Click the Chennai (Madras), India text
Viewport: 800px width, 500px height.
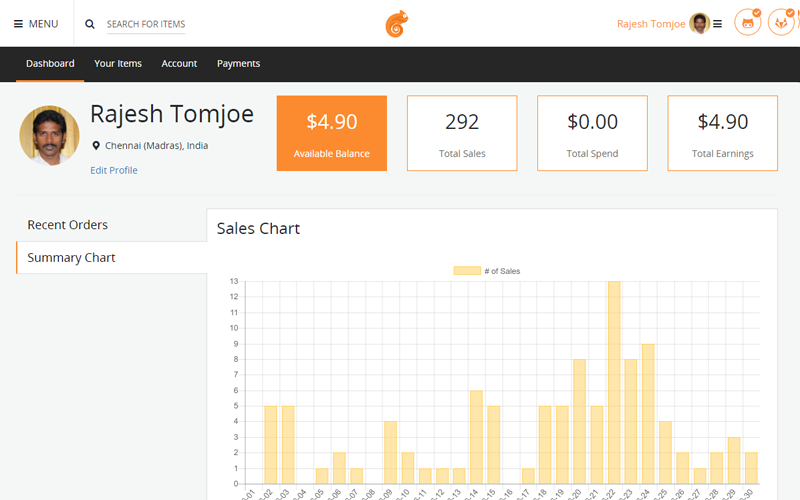[157, 146]
